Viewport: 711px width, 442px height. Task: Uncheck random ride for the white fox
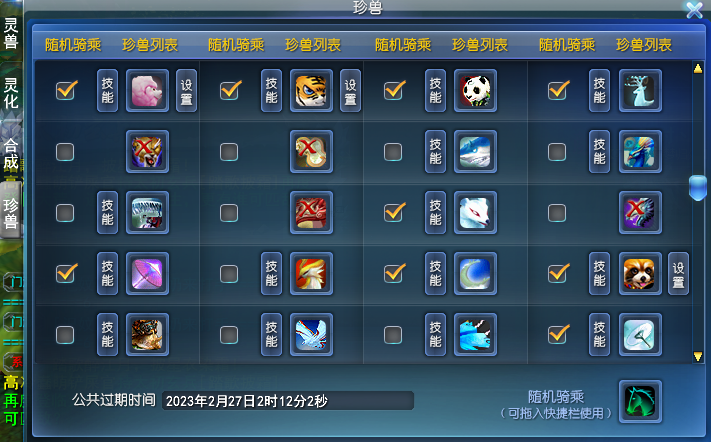pos(394,212)
